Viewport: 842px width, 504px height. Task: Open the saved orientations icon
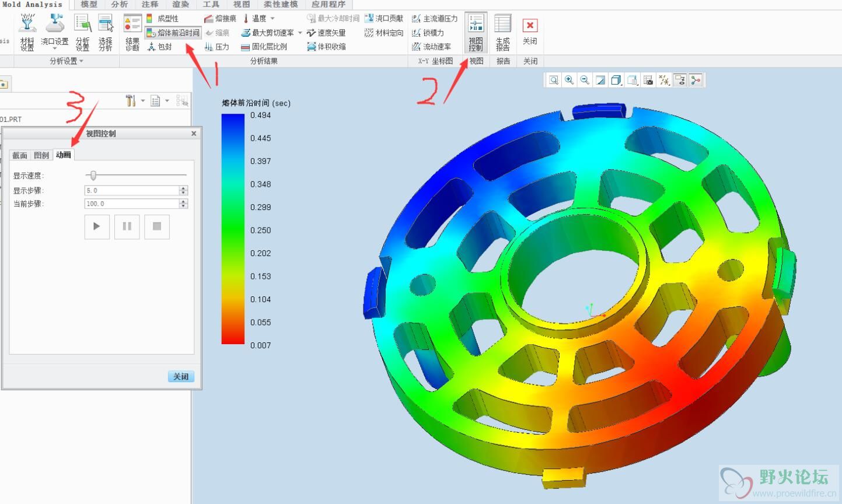coord(632,80)
